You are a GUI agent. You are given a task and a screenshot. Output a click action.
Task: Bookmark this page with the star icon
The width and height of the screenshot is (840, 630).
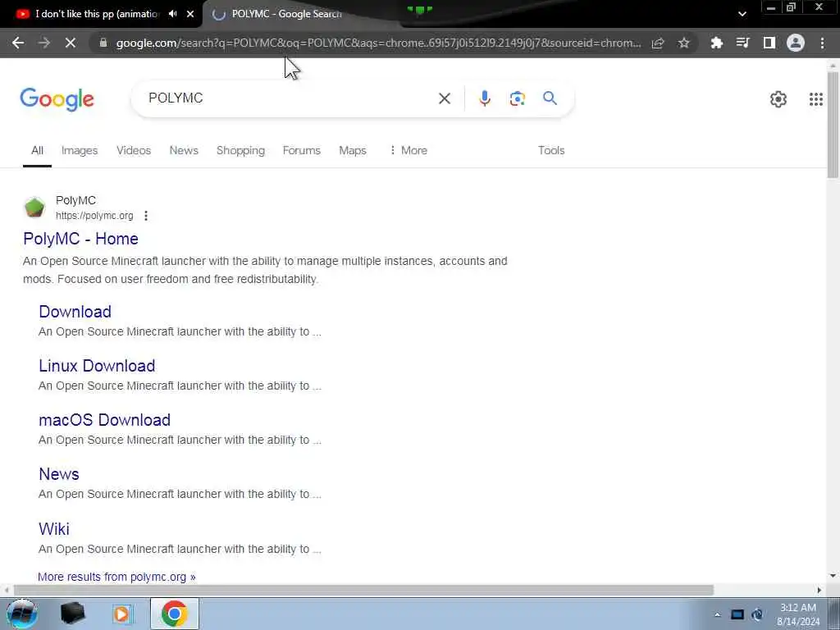683,43
